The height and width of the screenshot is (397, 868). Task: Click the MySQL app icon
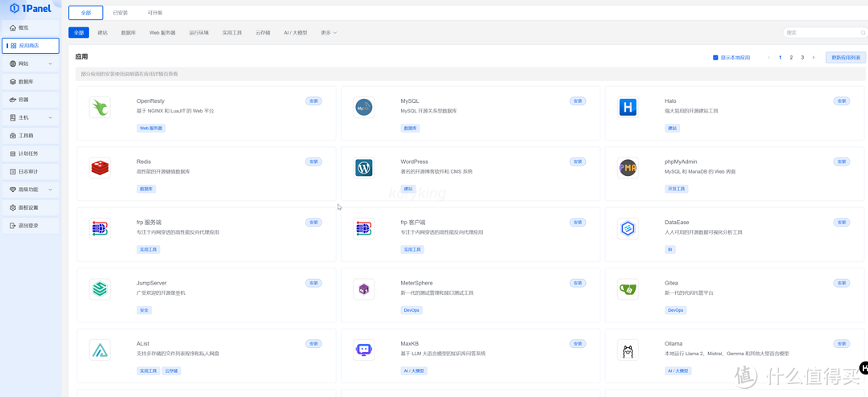(364, 108)
